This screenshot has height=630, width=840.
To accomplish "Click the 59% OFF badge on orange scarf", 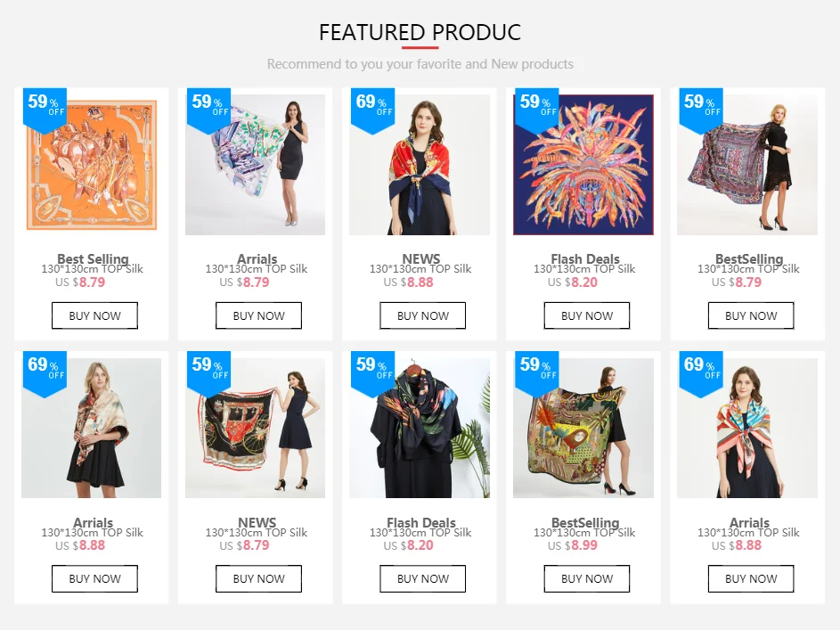I will (45, 109).
